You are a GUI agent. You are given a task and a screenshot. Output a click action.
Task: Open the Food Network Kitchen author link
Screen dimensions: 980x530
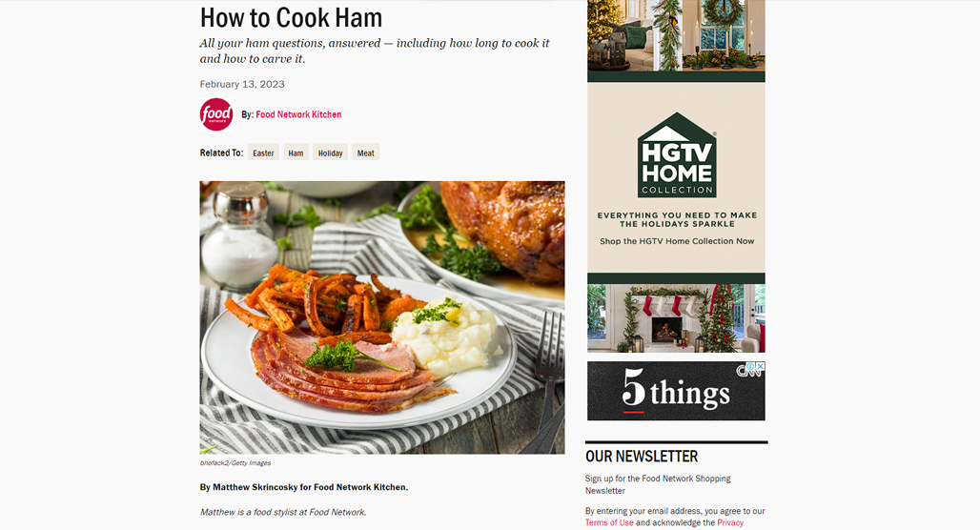coord(298,114)
